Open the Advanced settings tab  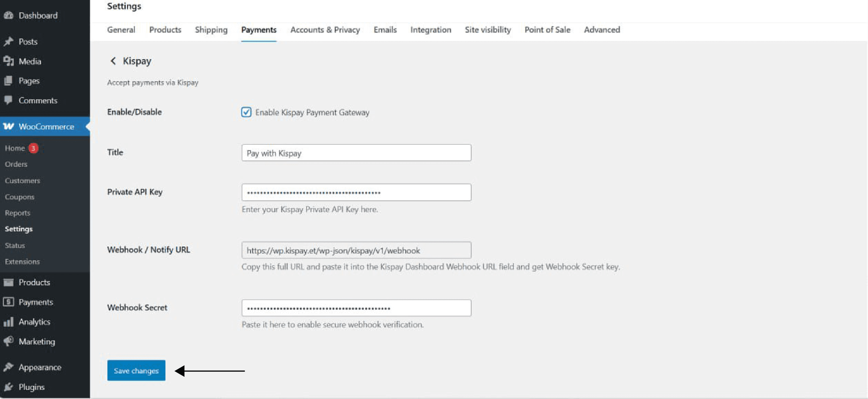(x=602, y=30)
